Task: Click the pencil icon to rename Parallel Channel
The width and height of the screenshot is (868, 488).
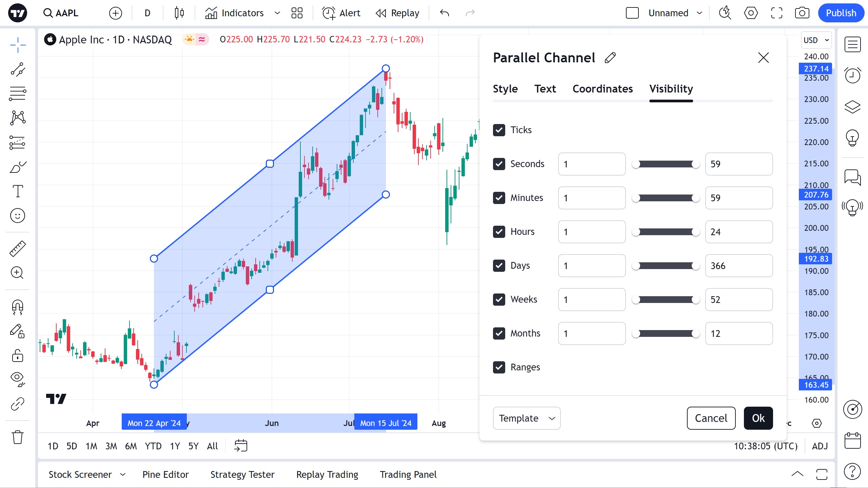Action: (x=610, y=58)
